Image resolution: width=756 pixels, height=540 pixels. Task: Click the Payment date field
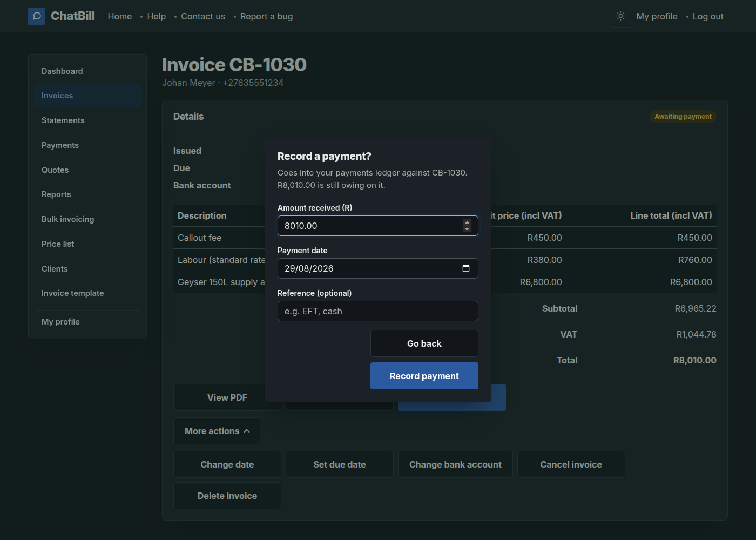(378, 268)
